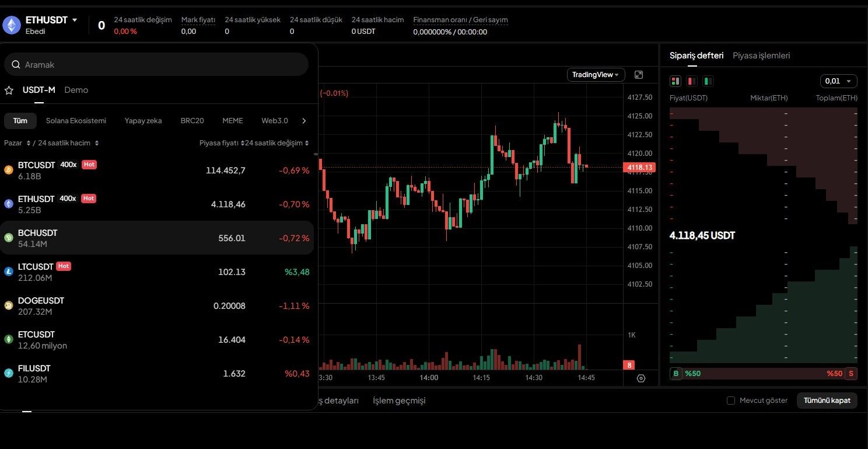Open the TradingView chart type dropdown
868x449 pixels.
click(x=596, y=75)
